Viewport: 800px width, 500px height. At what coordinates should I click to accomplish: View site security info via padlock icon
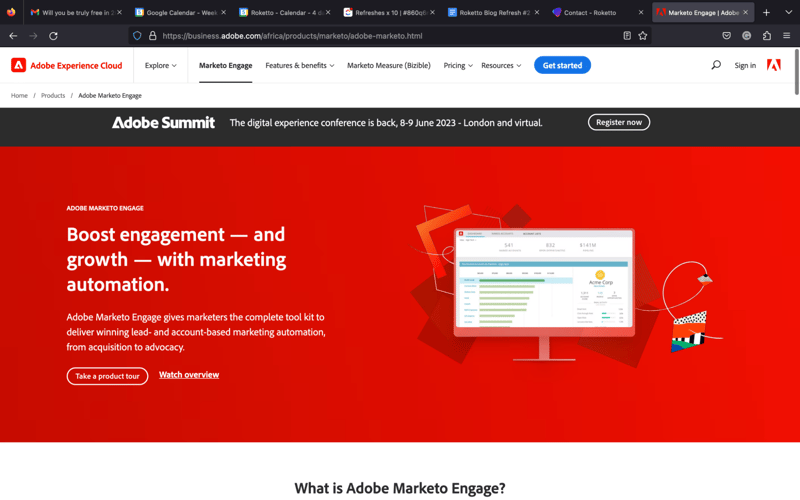pyautogui.click(x=152, y=36)
